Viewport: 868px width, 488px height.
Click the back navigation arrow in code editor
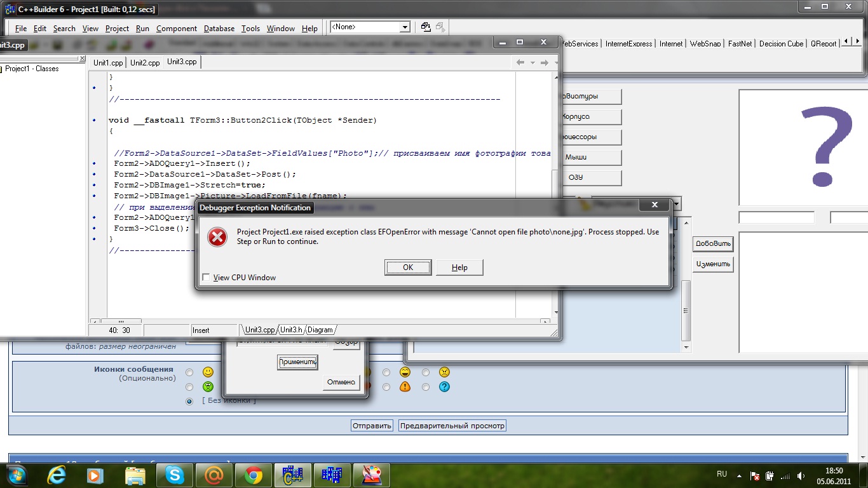point(520,62)
